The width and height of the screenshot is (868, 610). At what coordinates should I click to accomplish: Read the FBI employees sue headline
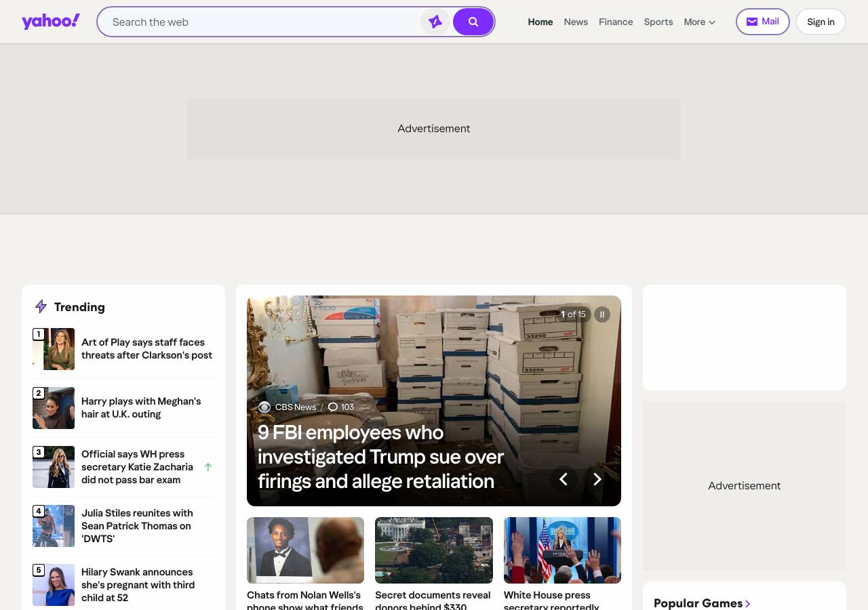pyautogui.click(x=380, y=457)
